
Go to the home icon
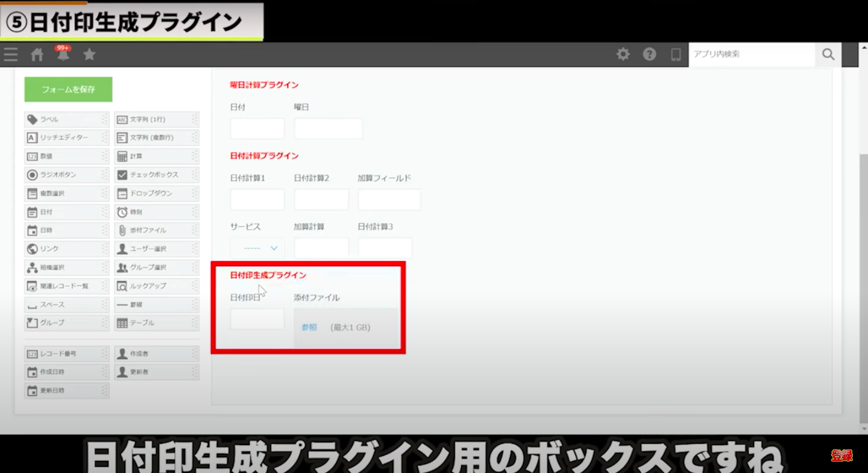click(37, 54)
